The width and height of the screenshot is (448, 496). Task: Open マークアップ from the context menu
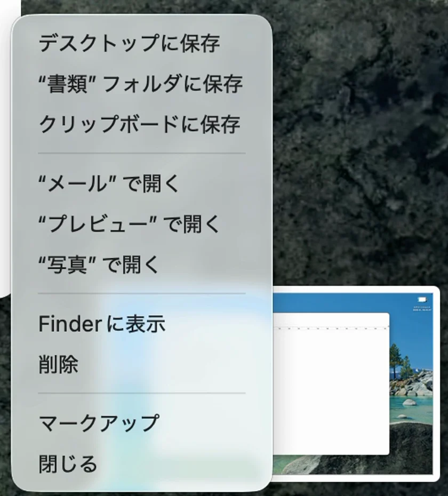(142, 423)
